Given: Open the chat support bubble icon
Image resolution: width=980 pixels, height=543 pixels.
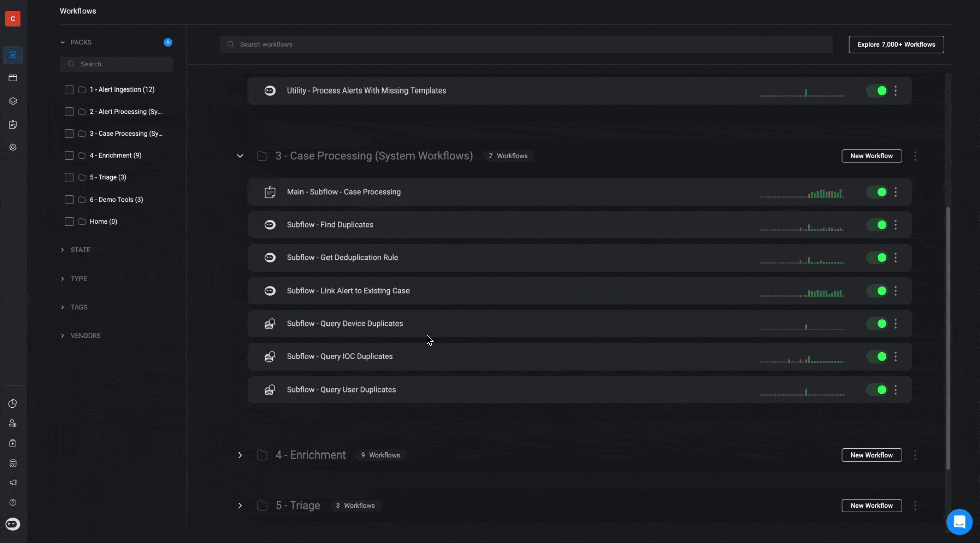Looking at the screenshot, I should (959, 522).
